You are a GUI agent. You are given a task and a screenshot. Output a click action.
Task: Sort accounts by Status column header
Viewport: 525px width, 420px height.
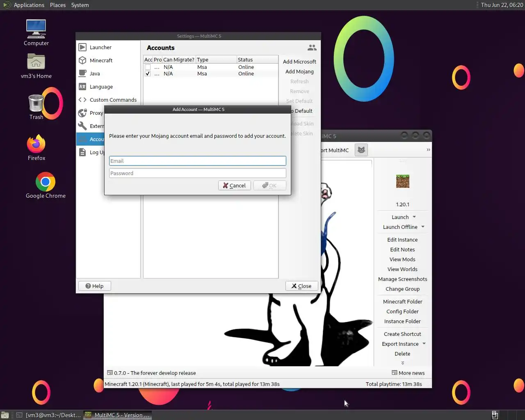tap(257, 59)
